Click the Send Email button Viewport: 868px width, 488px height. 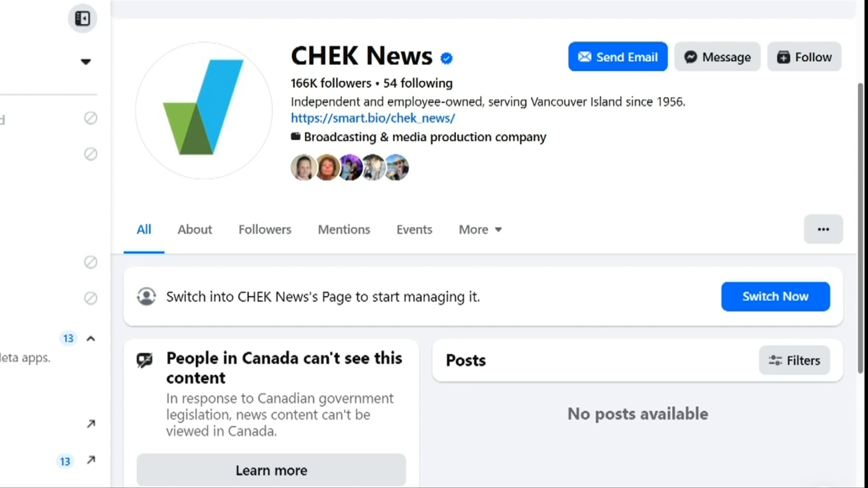coord(618,57)
